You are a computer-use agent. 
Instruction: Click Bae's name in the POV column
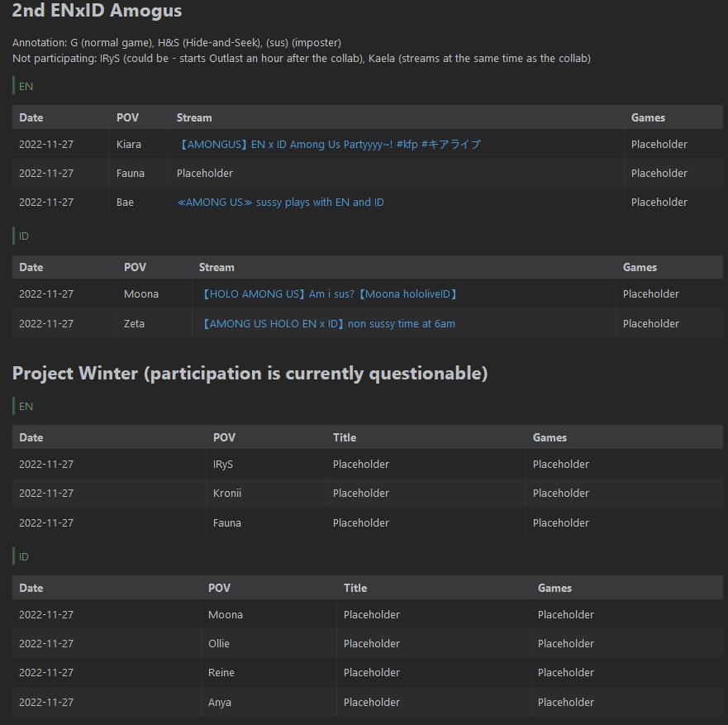pyautogui.click(x=125, y=202)
